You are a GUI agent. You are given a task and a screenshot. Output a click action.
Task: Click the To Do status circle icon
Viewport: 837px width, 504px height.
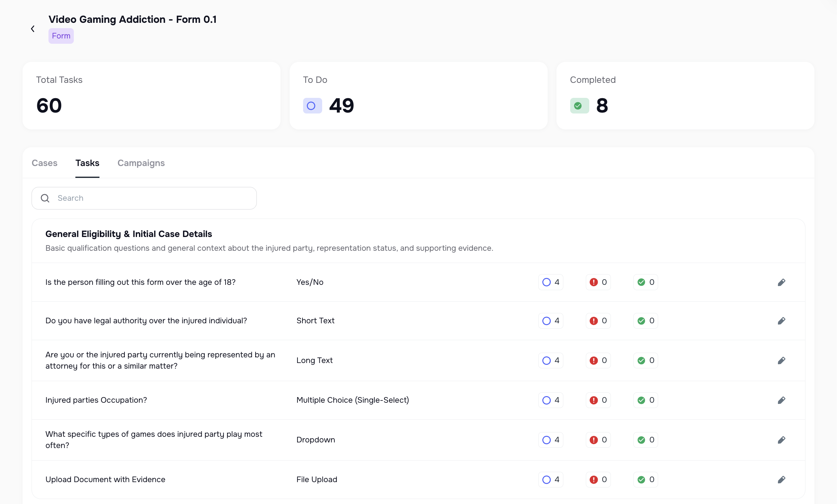(312, 106)
